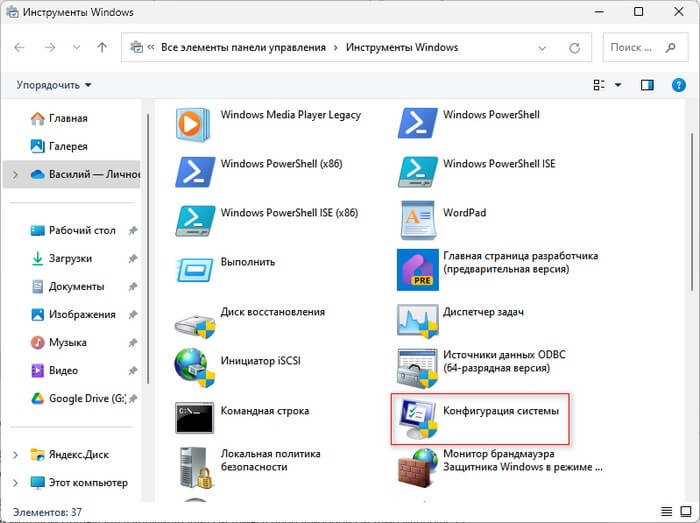700x523 pixels.
Task: Expand the Василий — Личное OneDrive node
Action: click(x=15, y=174)
